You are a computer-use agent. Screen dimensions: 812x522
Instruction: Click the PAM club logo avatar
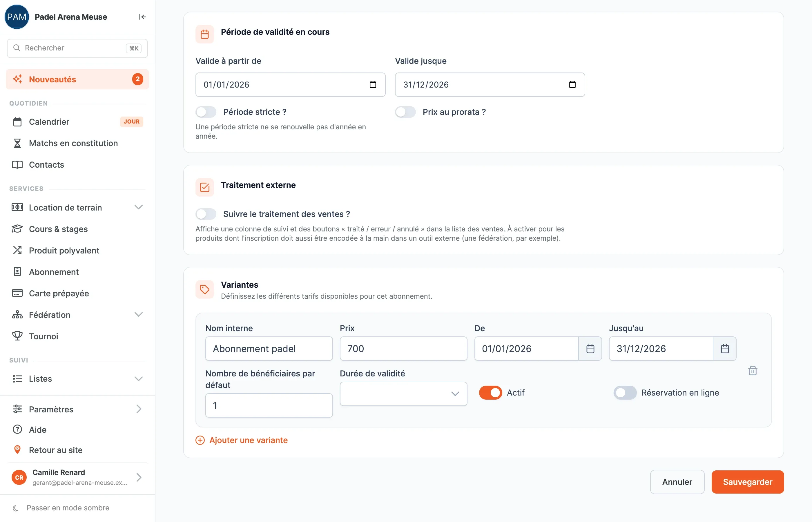(x=17, y=17)
